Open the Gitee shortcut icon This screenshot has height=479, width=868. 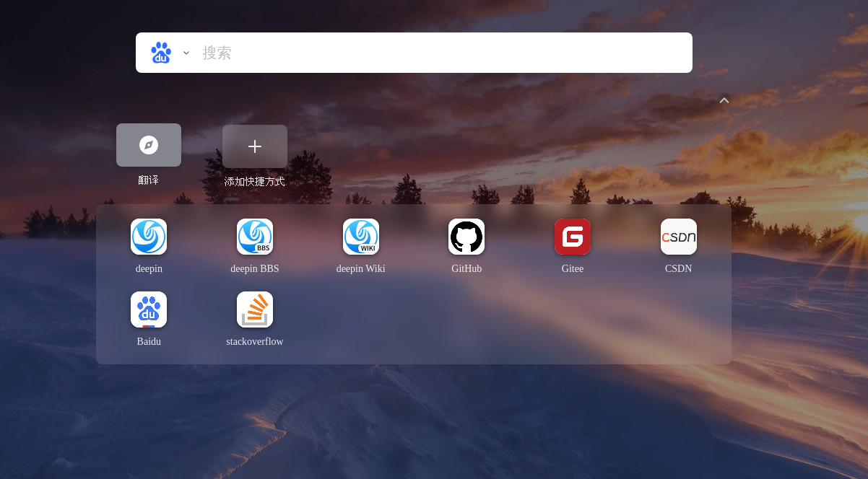coord(573,237)
